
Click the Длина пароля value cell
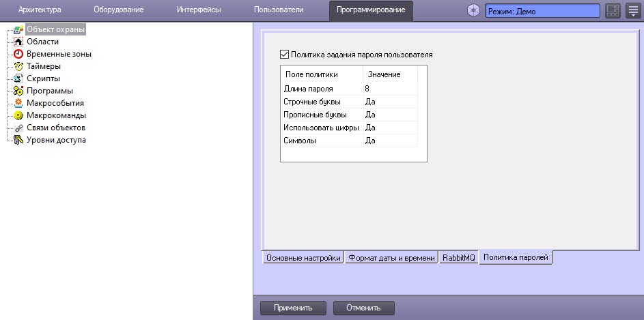pos(389,89)
